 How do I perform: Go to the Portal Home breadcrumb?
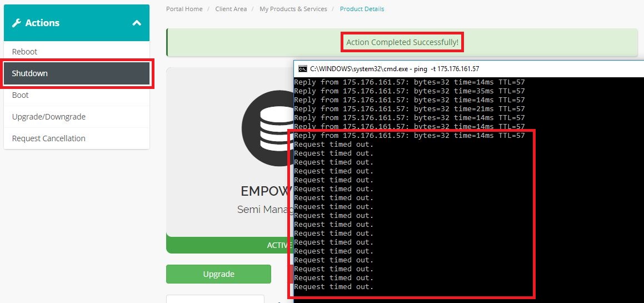tap(184, 9)
